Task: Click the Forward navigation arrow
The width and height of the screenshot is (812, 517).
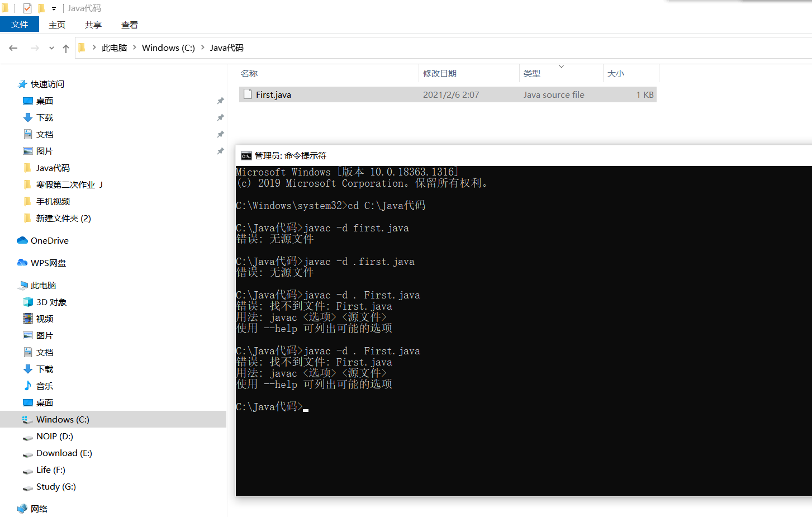Action: coord(35,48)
